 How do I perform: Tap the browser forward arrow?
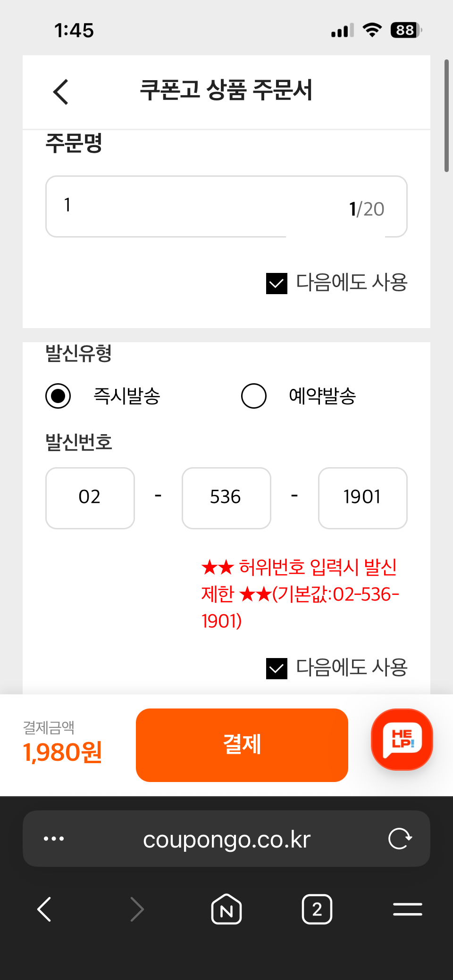(137, 909)
